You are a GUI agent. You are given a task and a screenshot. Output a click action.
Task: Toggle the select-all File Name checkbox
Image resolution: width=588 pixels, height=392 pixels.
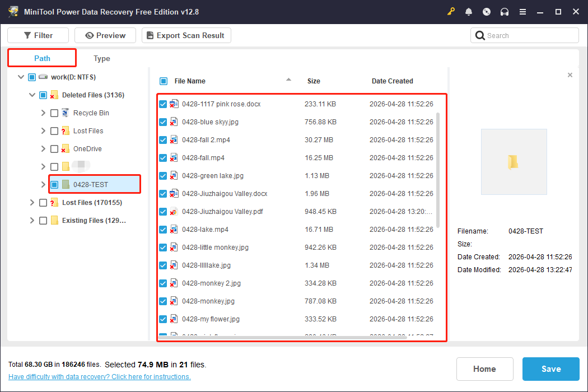coord(164,81)
